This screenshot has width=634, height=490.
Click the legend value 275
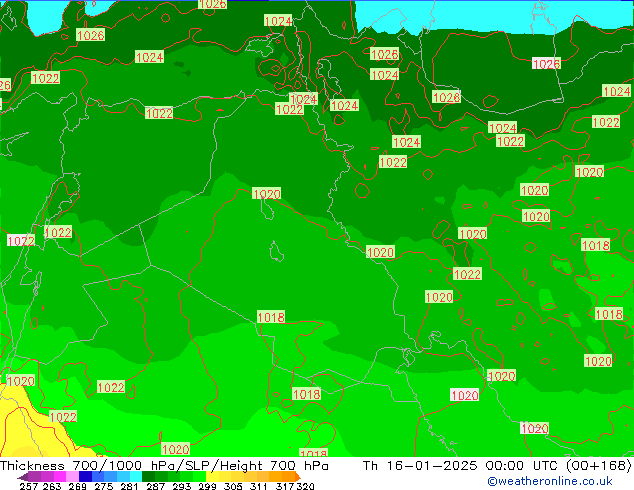point(104,486)
